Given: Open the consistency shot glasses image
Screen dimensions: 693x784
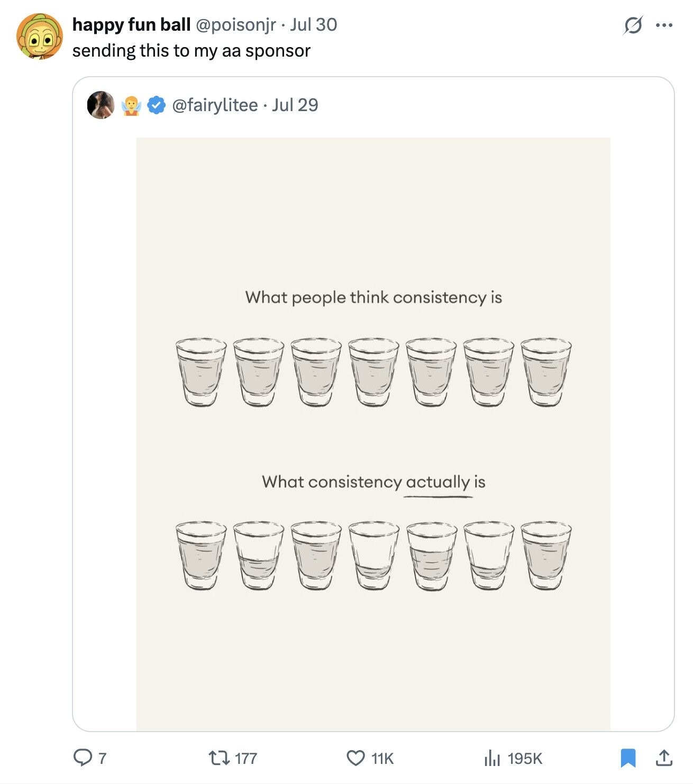Looking at the screenshot, I should [373, 434].
